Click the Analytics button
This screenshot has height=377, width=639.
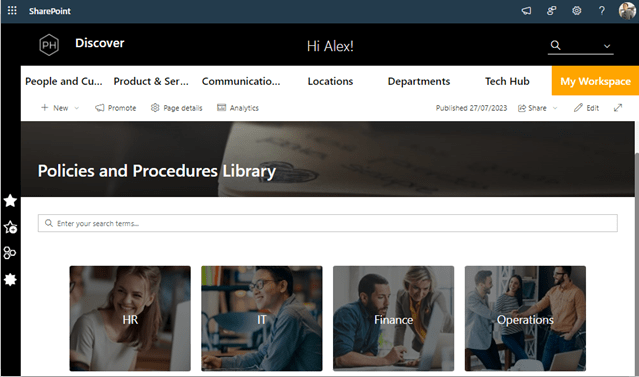tap(238, 108)
